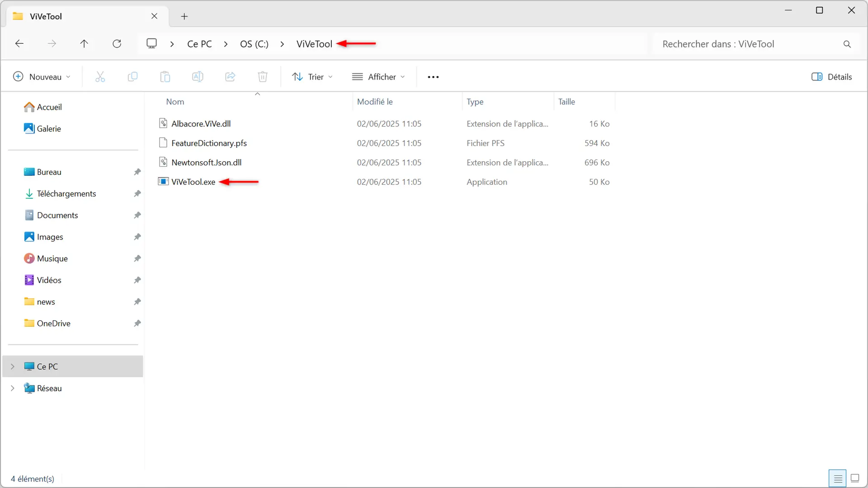The image size is (868, 488).
Task: Expand the chevron after the monitor icon
Action: (172, 44)
